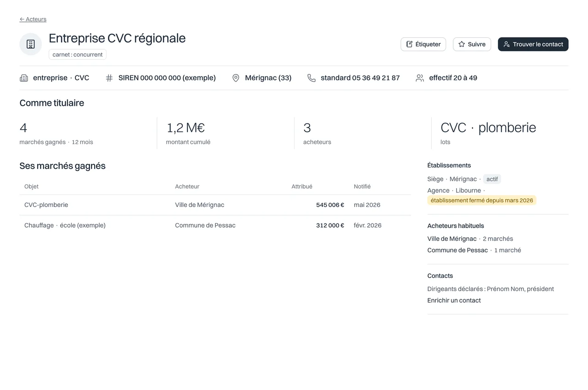This screenshot has width=588, height=390.
Task: Click the hash icon beside SIREN
Action: 109,78
